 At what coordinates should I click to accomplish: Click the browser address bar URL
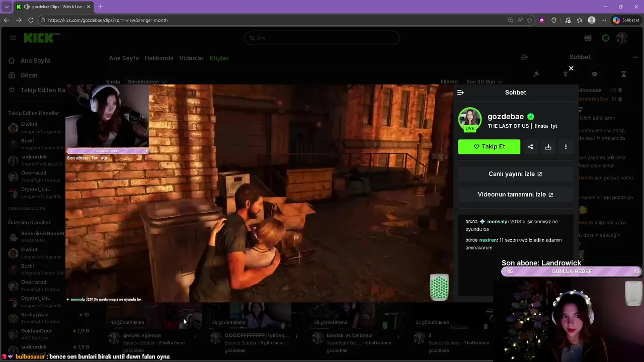tap(108, 20)
